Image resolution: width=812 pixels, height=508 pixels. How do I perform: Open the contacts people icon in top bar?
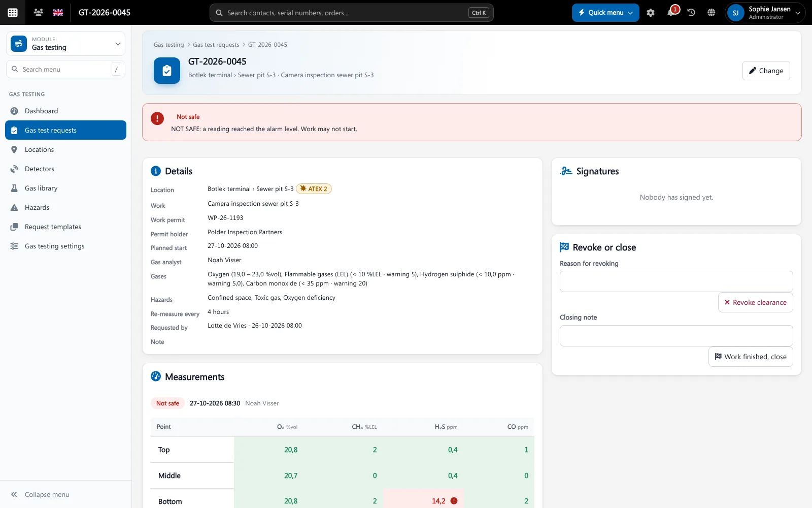point(38,13)
